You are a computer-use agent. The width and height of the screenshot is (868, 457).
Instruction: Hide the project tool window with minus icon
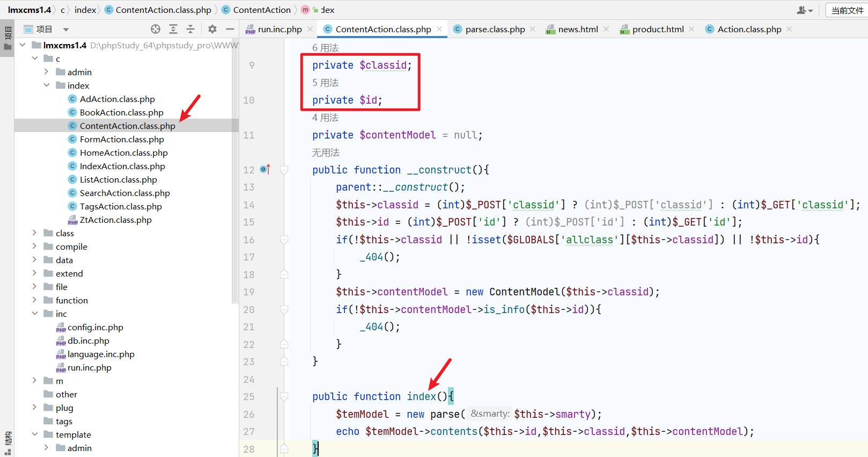(230, 29)
